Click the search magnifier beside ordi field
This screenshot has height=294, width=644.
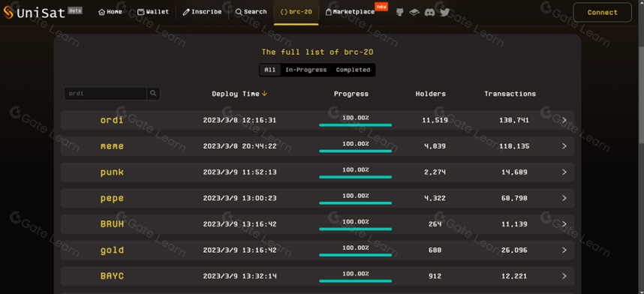(153, 94)
